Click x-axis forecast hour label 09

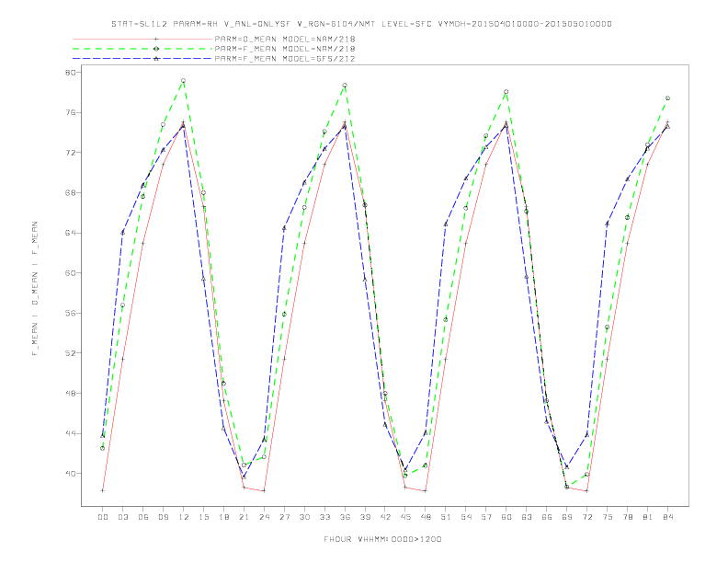click(x=163, y=517)
